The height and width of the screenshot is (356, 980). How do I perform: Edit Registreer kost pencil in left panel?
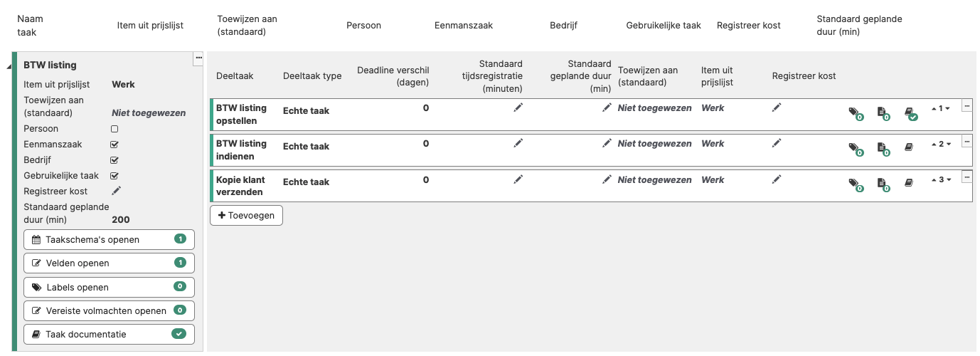pyautogui.click(x=117, y=191)
